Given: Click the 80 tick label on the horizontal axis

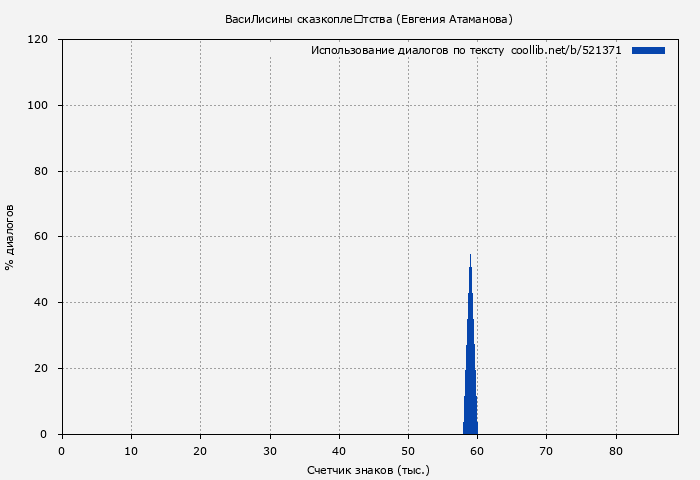Looking at the screenshot, I should (616, 450).
